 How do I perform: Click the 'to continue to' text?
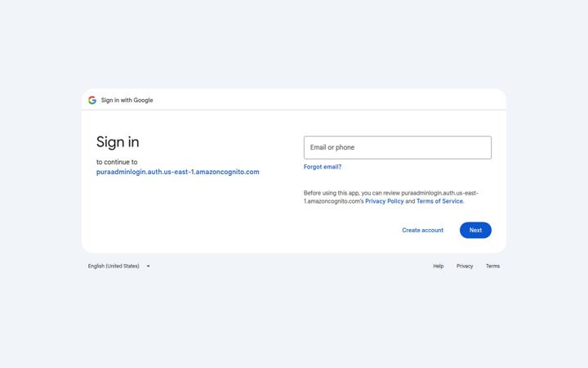117,162
